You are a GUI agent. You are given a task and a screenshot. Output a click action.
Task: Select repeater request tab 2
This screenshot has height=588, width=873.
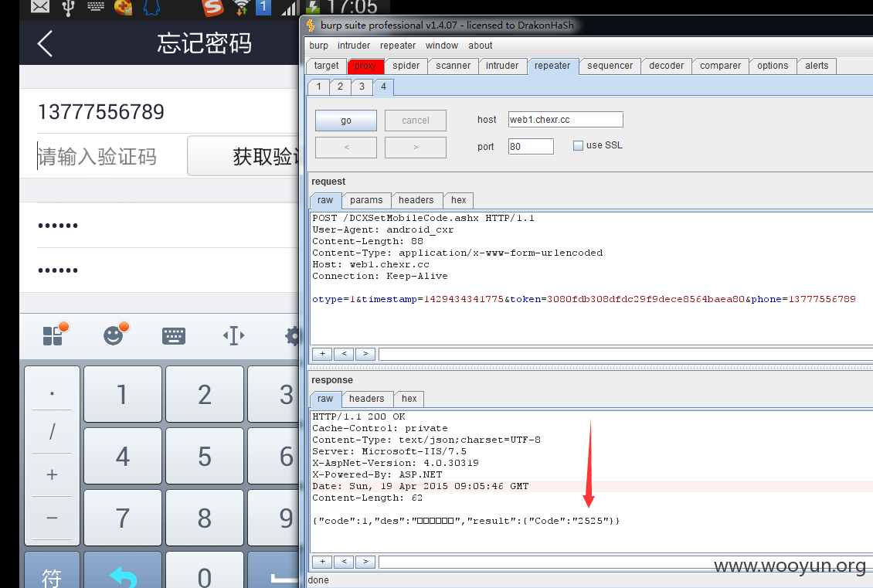click(340, 87)
